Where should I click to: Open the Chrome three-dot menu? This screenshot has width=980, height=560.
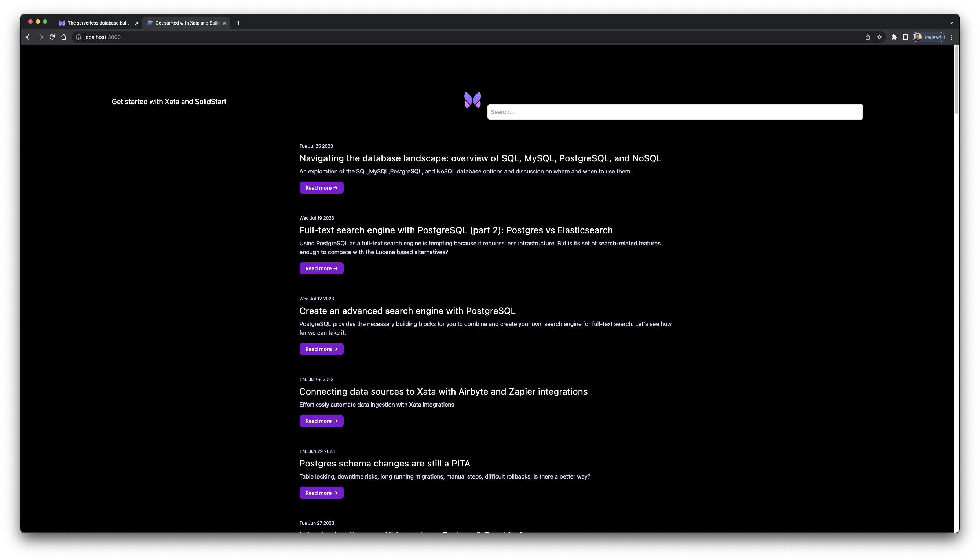tap(951, 37)
